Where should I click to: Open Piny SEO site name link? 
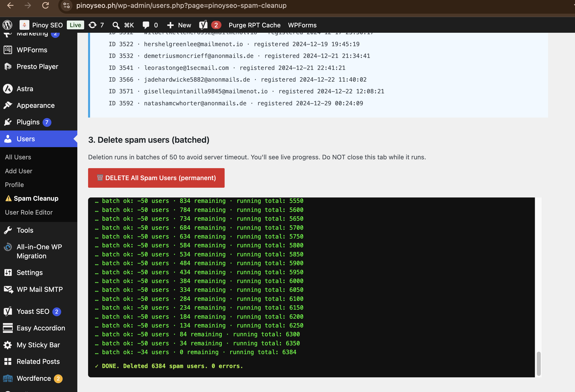47,25
